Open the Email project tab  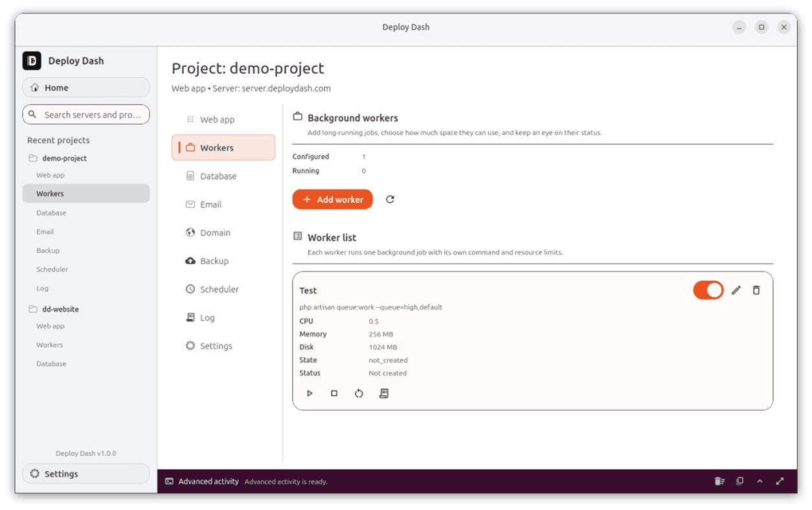pyautogui.click(x=223, y=204)
